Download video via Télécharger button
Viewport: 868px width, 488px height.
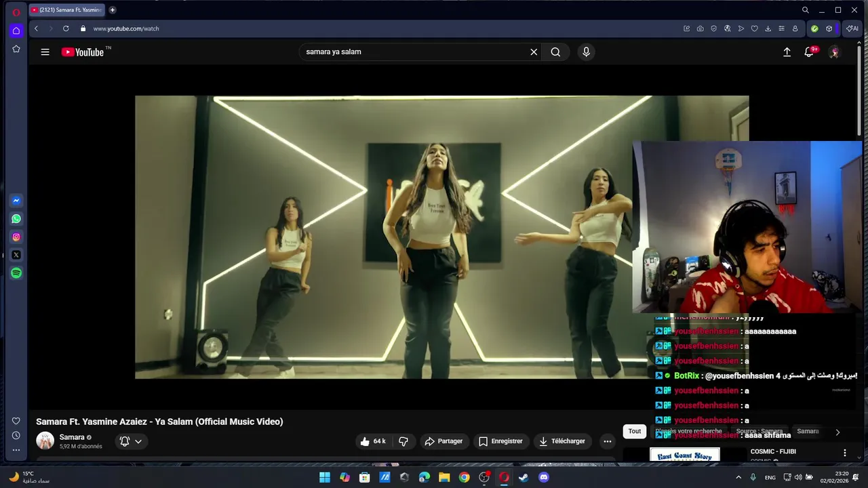tap(562, 441)
